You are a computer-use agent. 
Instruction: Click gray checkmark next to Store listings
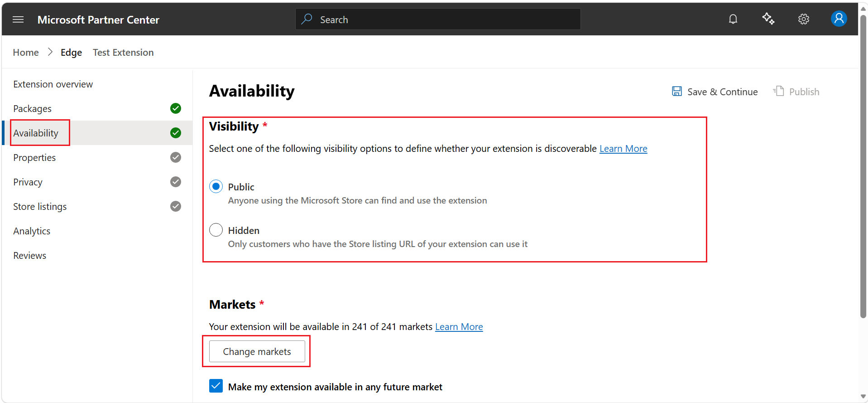[x=176, y=206]
